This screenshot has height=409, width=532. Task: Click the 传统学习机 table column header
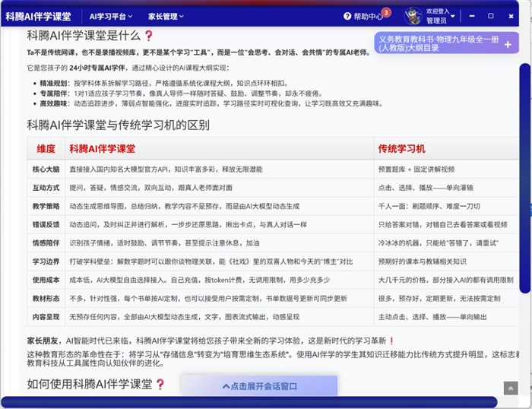click(401, 148)
